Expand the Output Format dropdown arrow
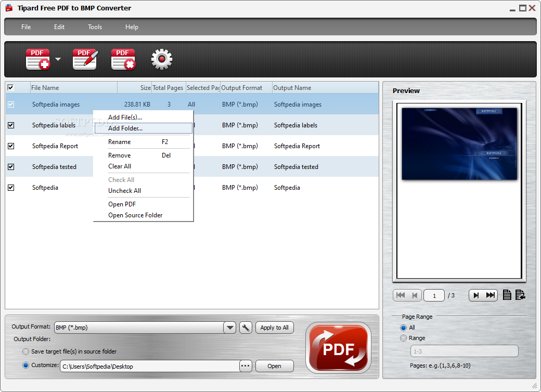541x392 pixels. pyautogui.click(x=229, y=328)
